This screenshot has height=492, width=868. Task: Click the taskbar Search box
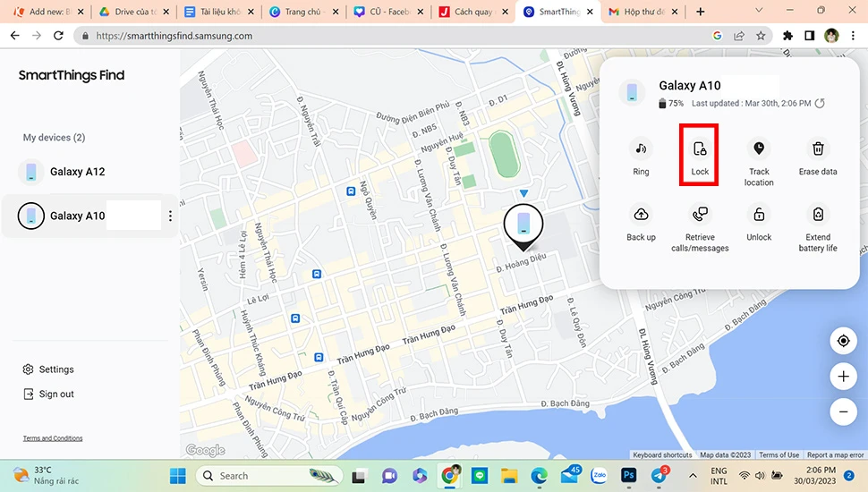click(x=269, y=475)
